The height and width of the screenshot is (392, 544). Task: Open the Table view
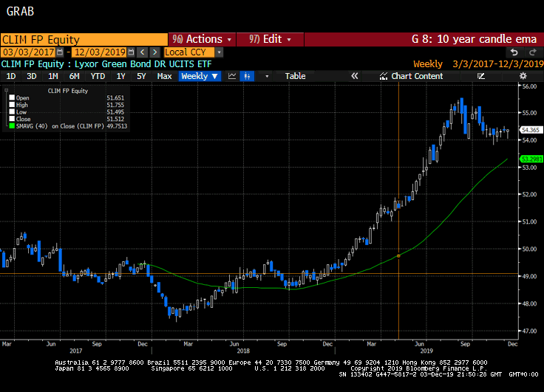(295, 76)
